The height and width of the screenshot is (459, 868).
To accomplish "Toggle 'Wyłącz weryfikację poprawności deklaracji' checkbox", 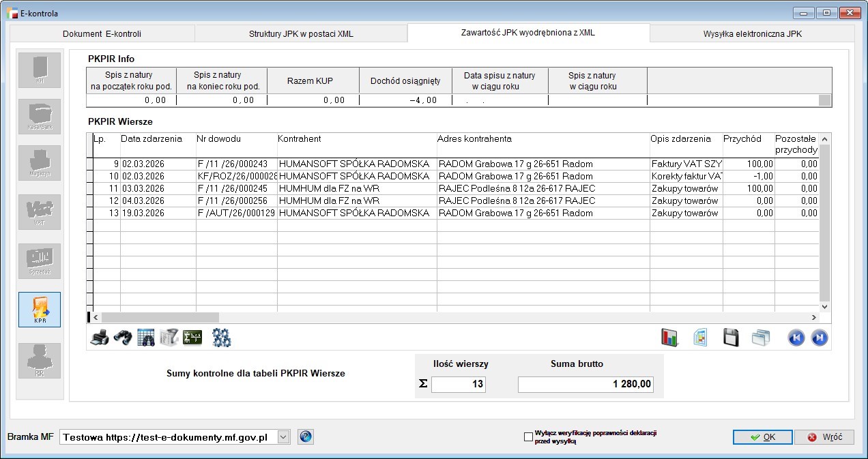I will point(528,437).
